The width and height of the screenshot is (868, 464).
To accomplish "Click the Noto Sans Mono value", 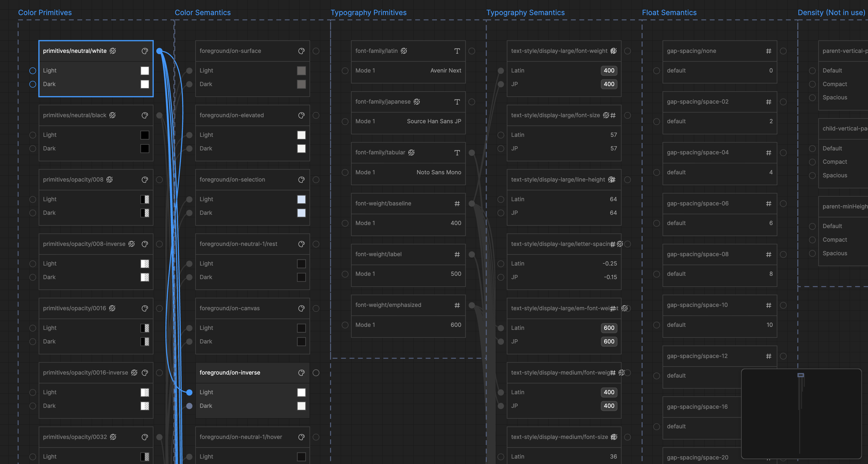I will point(439,172).
